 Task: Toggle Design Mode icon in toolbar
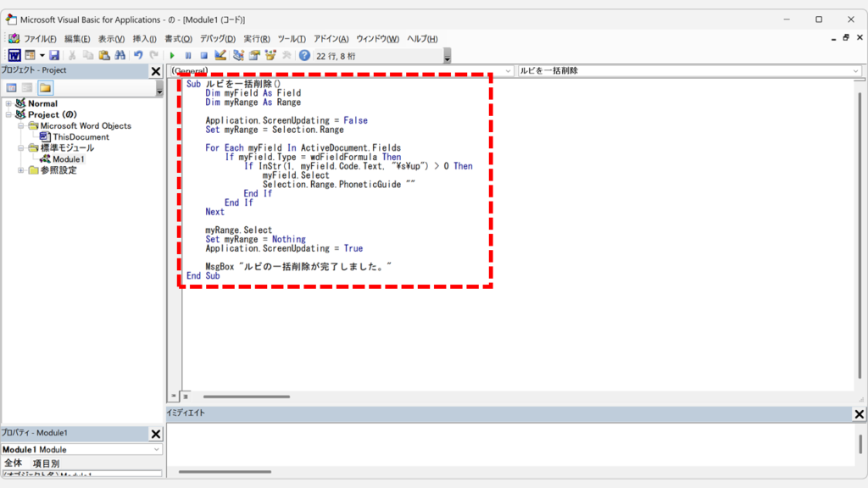(220, 55)
